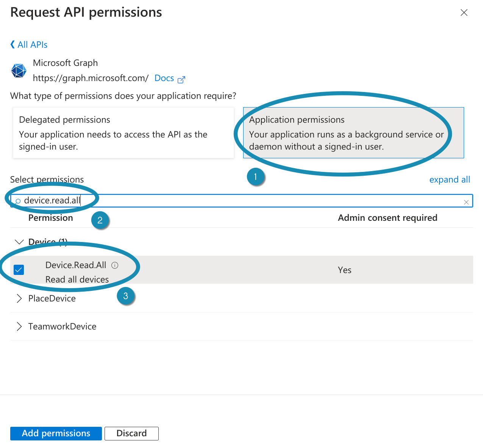Uncheck the Device.Read.All permission checkbox
The width and height of the screenshot is (483, 448).
click(19, 270)
